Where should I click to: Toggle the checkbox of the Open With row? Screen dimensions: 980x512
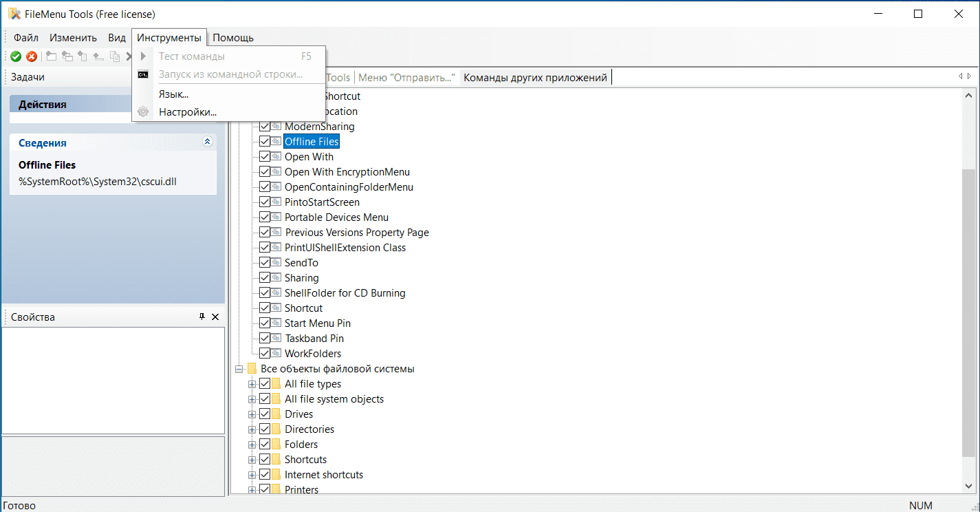[265, 157]
